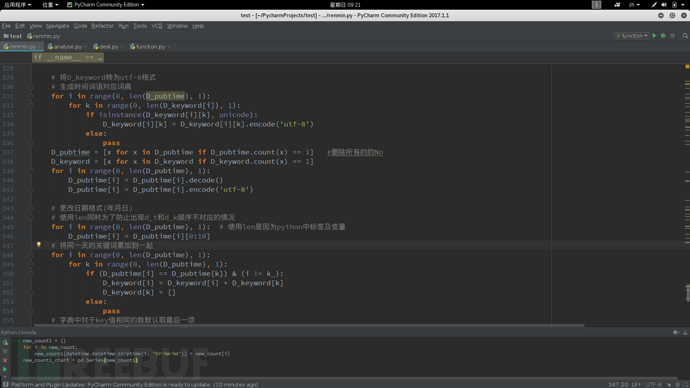Click line number 337 in the gutter
This screenshot has height=388, width=690.
point(7,152)
